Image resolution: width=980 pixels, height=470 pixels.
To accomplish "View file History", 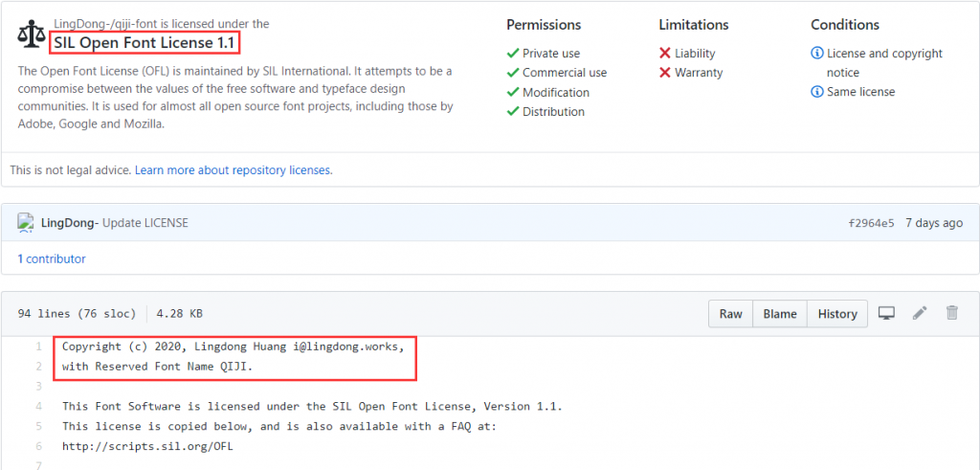I will (837, 314).
